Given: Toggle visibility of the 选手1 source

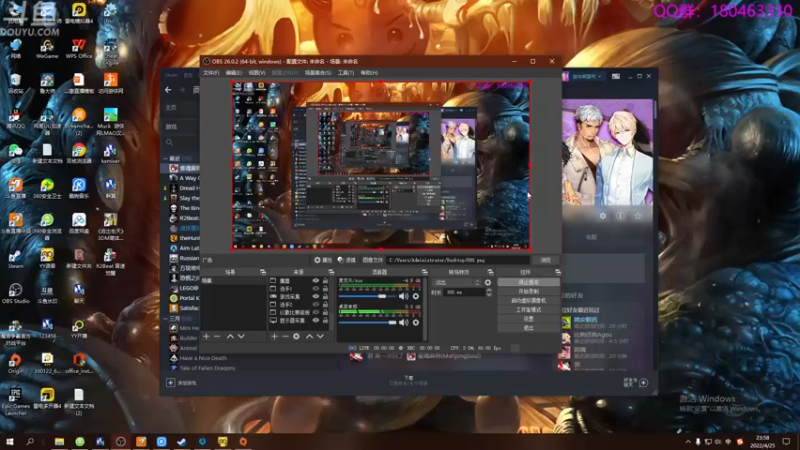Looking at the screenshot, I should click(315, 288).
